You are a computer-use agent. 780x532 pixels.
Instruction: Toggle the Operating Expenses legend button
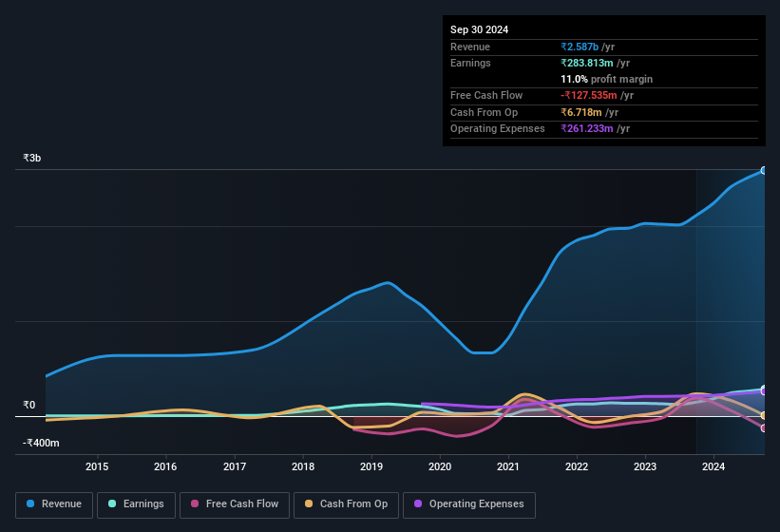coord(468,504)
